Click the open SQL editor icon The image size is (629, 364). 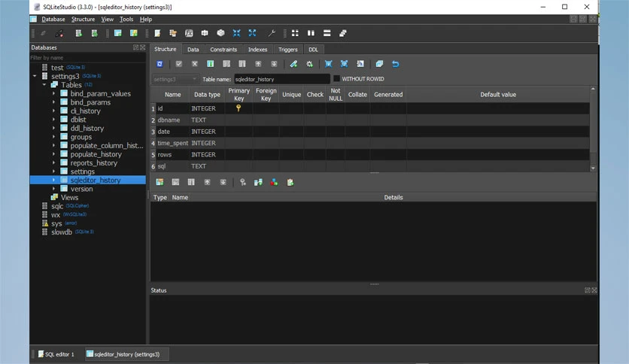(x=157, y=33)
